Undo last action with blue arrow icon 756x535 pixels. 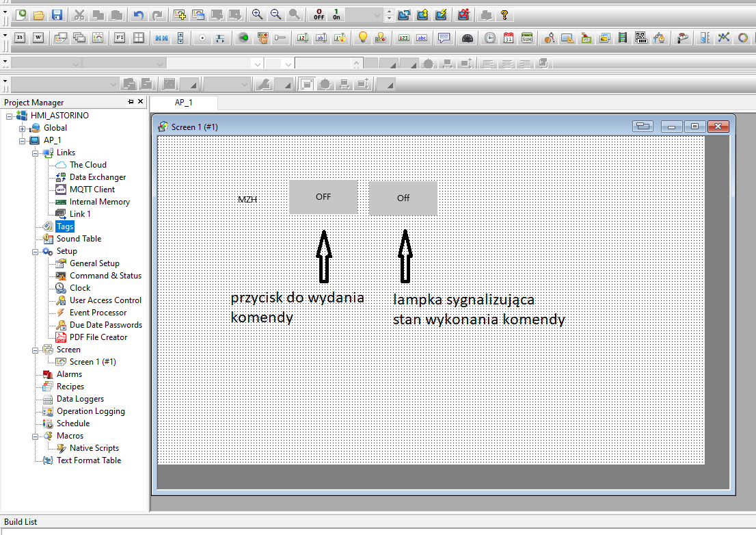point(139,15)
